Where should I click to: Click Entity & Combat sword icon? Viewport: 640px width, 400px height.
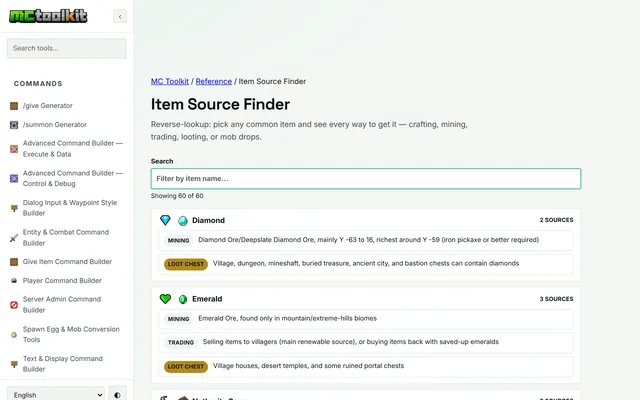click(14, 238)
